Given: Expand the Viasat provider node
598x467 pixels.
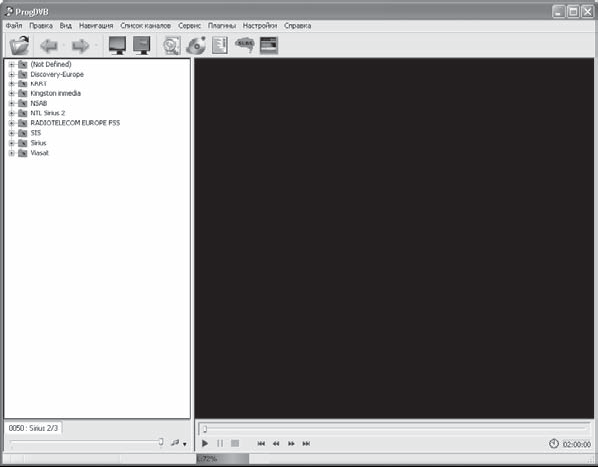Looking at the screenshot, I should pos(11,153).
